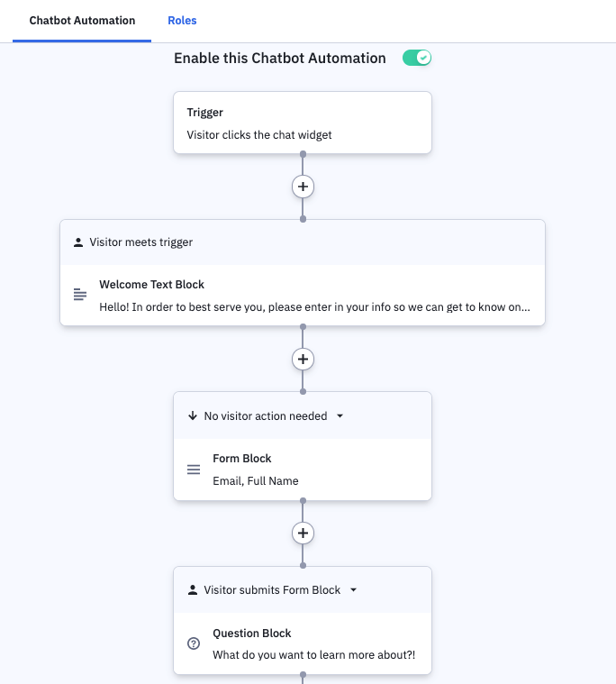Image resolution: width=616 pixels, height=684 pixels.
Task: Select the Form Block title
Action: click(242, 459)
